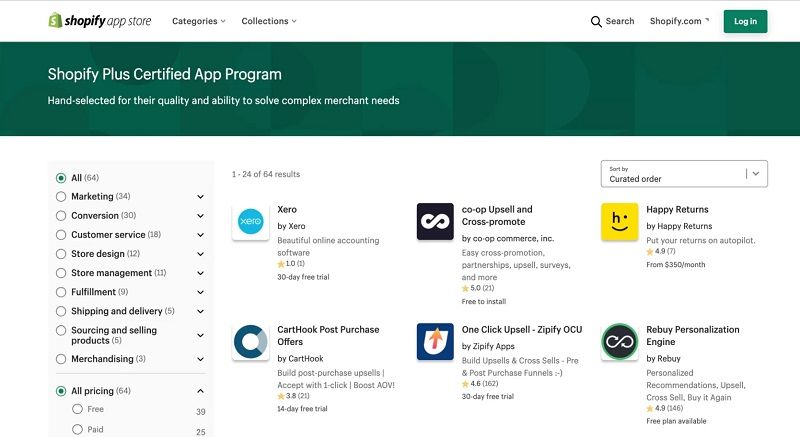
Task: Click 'by co-op commerce, inc.' developer text
Action: click(508, 239)
